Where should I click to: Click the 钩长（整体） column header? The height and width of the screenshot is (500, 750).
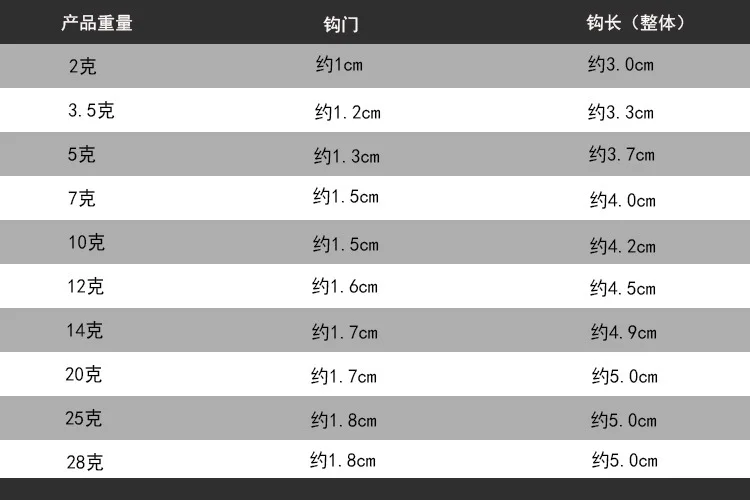point(636,22)
